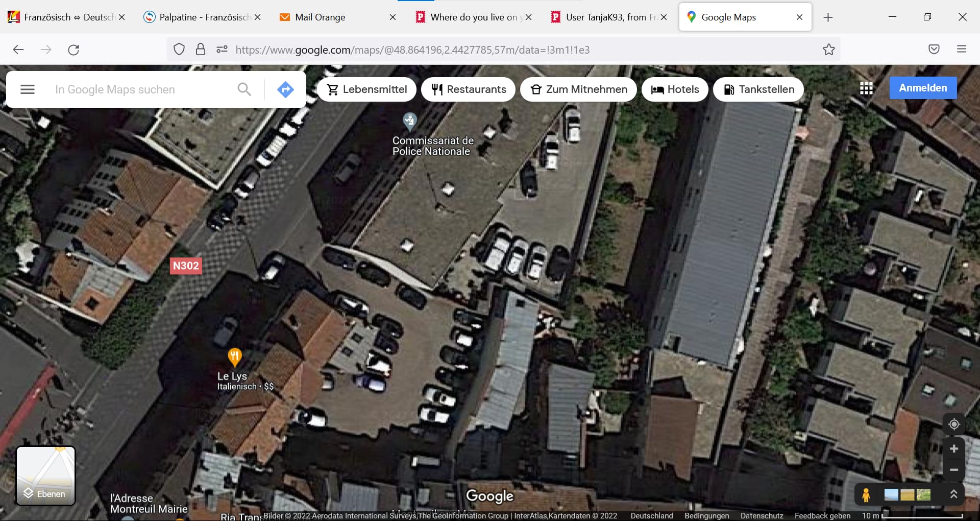980x521 pixels.
Task: Click the Commissariat de Police Nationale pin
Action: point(410,122)
